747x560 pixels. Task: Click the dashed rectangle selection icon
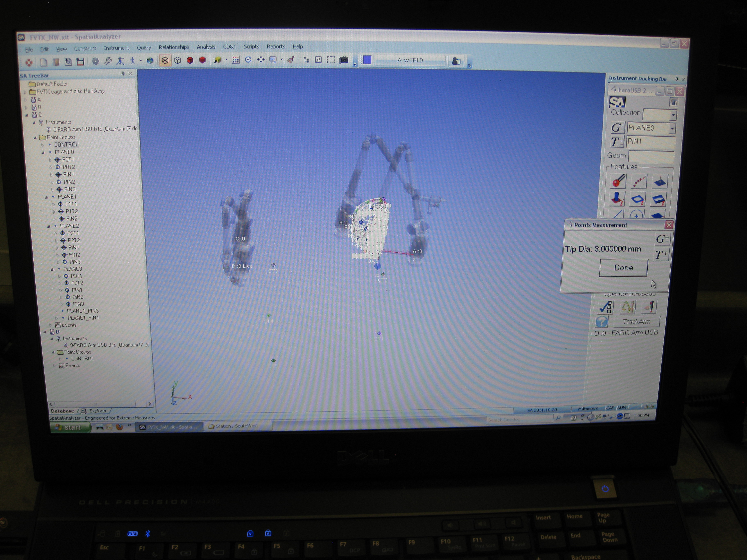pyautogui.click(x=331, y=60)
